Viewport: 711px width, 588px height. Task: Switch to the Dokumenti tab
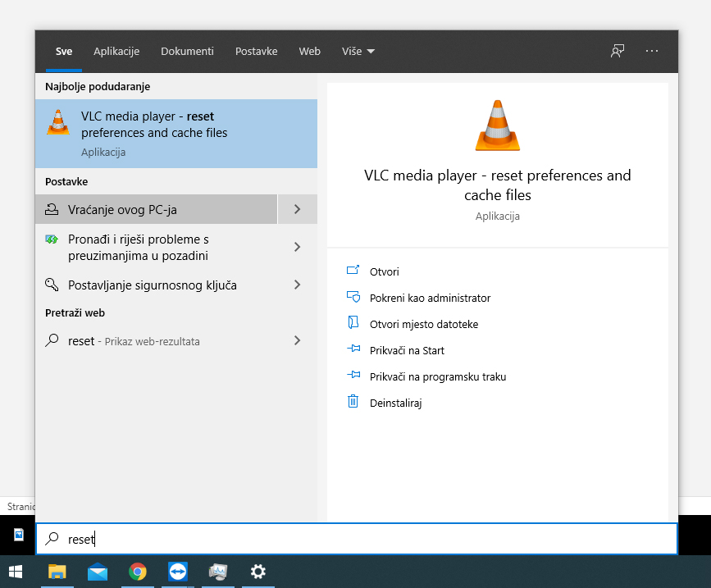coord(187,51)
